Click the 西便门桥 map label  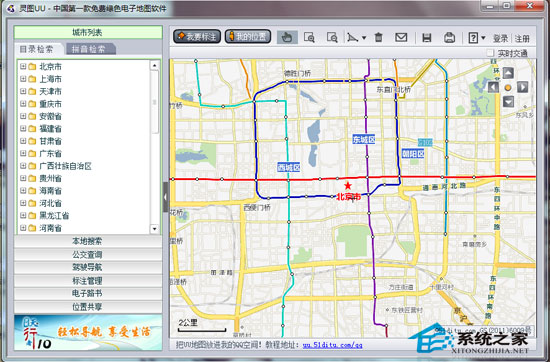click(x=257, y=207)
